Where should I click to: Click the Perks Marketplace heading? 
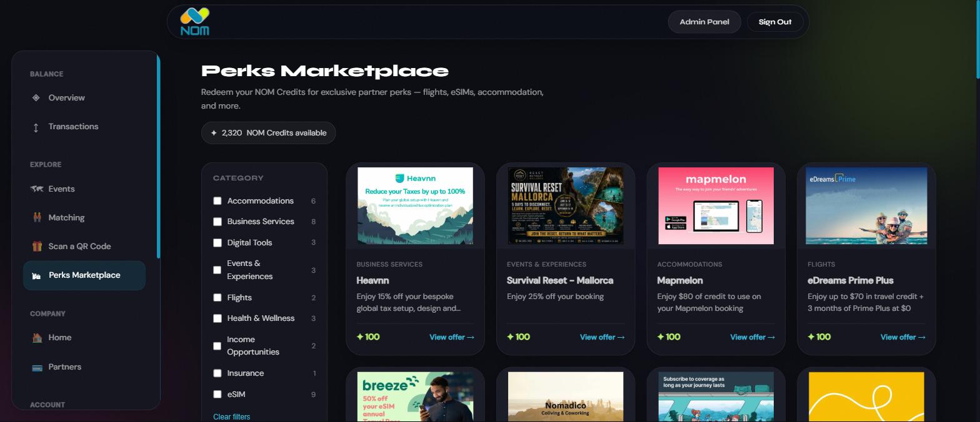coord(325,71)
